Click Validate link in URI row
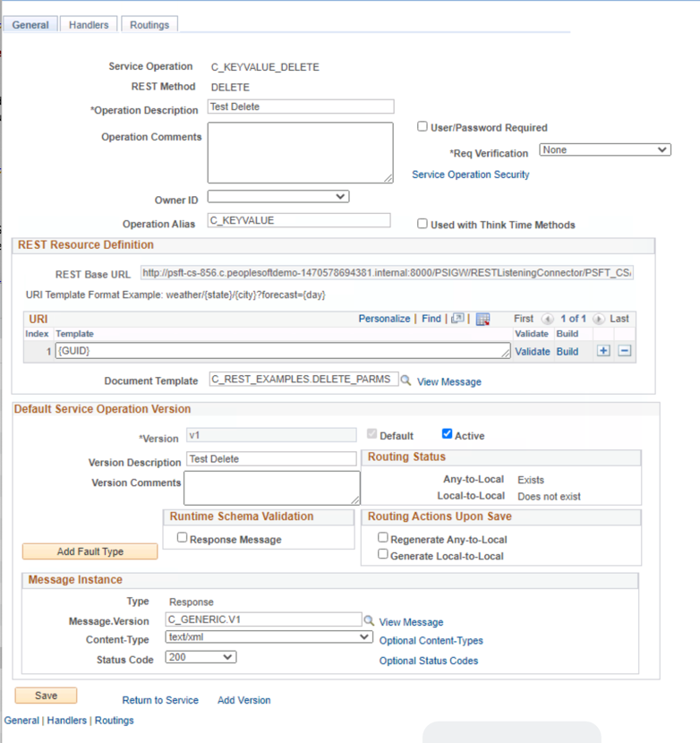The width and height of the screenshot is (700, 743). point(533,352)
